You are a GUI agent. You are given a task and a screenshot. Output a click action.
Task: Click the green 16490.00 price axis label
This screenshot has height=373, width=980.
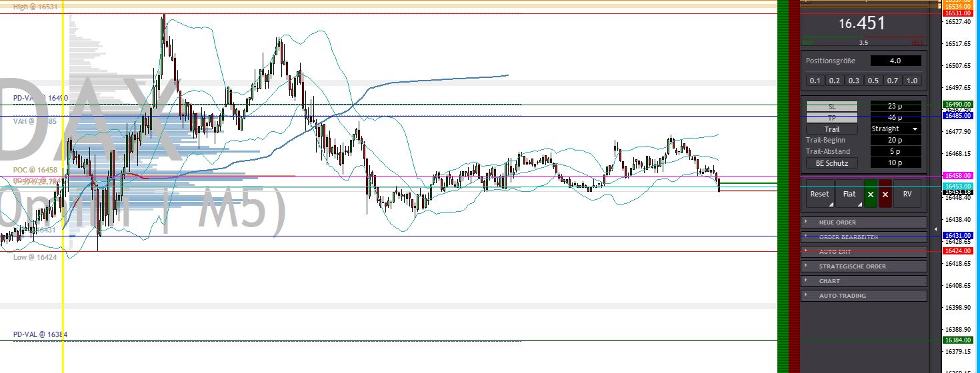[957, 105]
